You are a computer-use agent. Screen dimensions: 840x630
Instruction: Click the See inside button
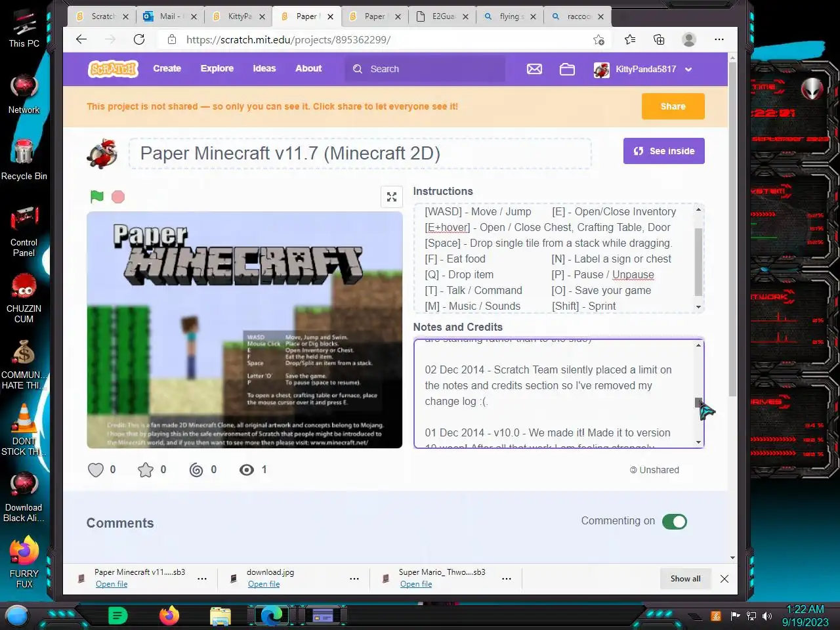click(664, 151)
